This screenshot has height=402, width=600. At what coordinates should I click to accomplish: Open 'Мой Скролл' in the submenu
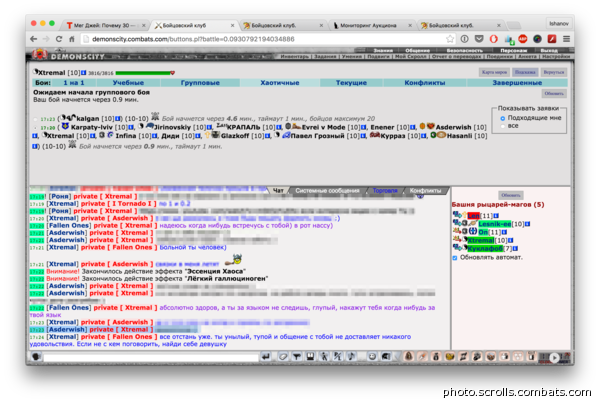click(x=411, y=57)
